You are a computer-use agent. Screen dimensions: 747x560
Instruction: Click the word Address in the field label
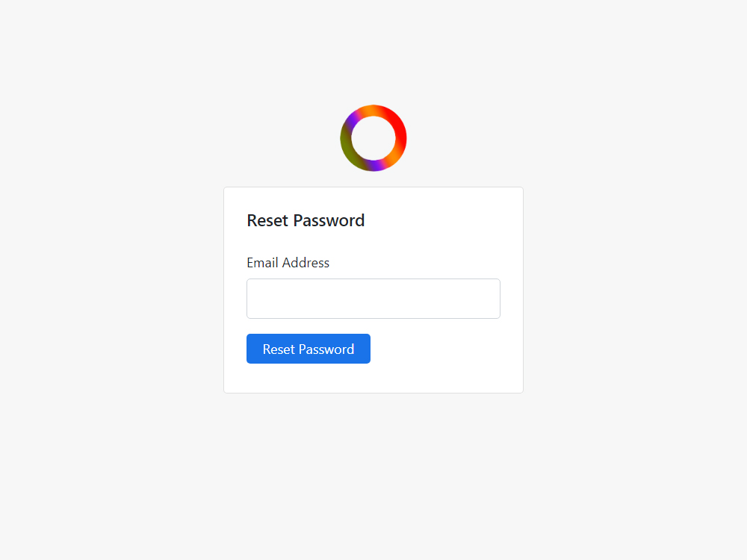click(306, 263)
